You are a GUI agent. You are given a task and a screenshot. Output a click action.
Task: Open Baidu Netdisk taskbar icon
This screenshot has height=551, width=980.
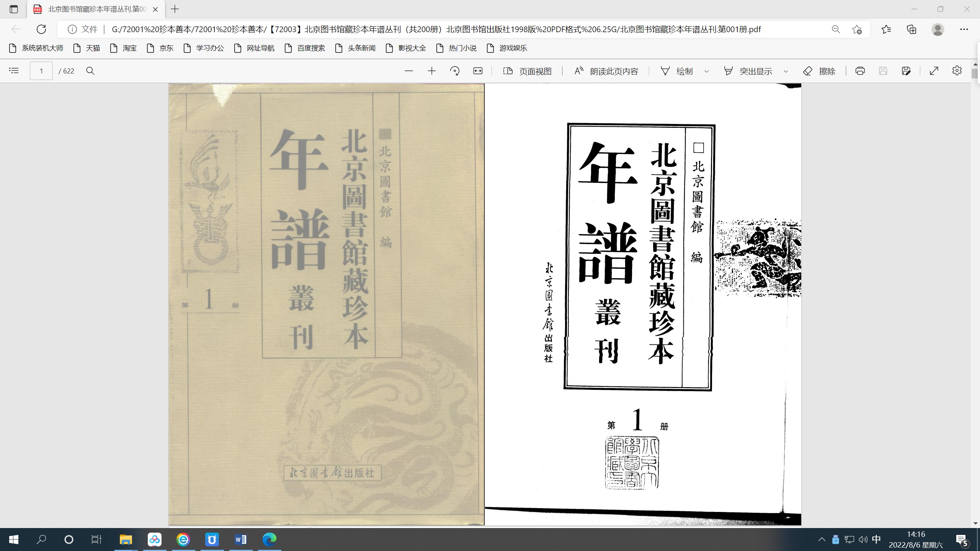[x=155, y=540]
